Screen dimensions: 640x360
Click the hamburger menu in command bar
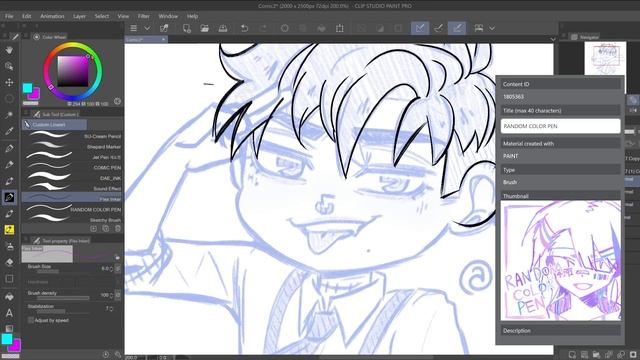(133, 28)
